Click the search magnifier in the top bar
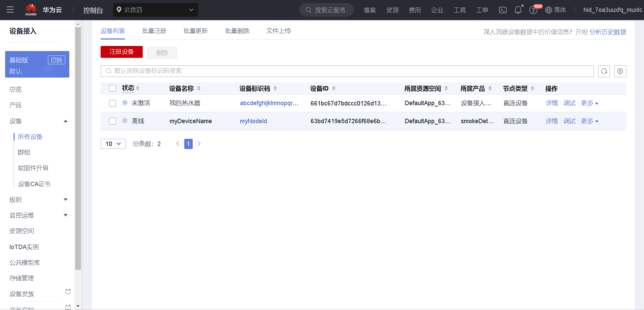Viewport: 644px width, 310px height. 309,10
